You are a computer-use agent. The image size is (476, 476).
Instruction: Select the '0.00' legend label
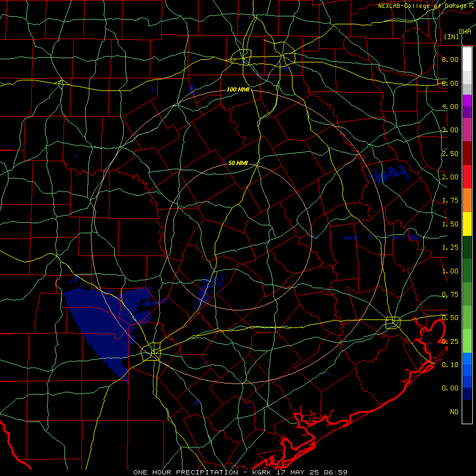(x=450, y=388)
